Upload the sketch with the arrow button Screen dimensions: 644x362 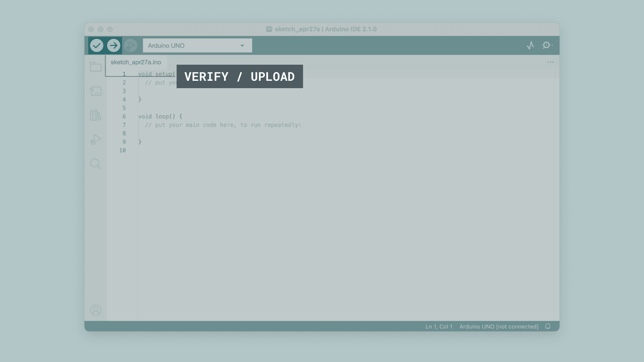click(114, 46)
